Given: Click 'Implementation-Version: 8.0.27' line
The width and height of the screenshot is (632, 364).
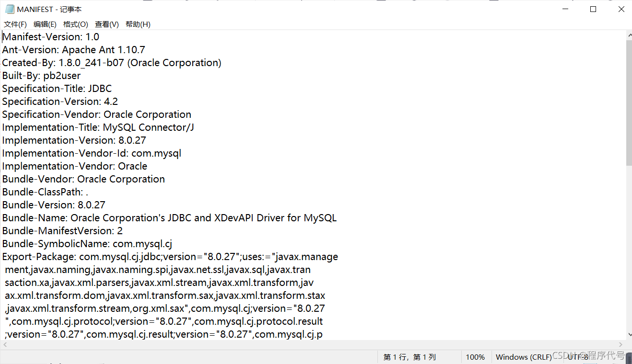Looking at the screenshot, I should coord(74,140).
